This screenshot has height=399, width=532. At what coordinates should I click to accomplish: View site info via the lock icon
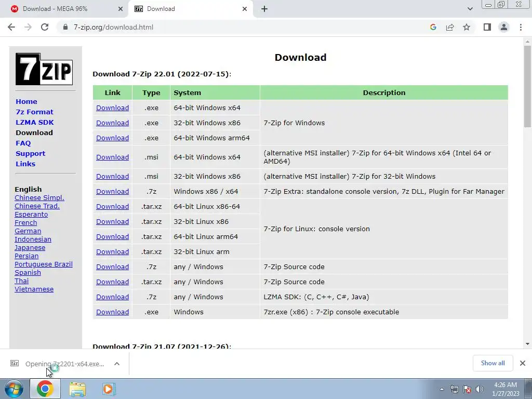[65, 27]
